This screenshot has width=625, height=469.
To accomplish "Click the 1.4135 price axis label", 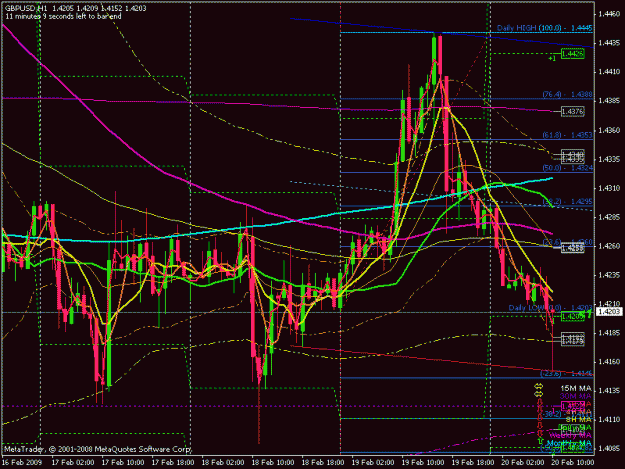I will pyautogui.click(x=609, y=391).
